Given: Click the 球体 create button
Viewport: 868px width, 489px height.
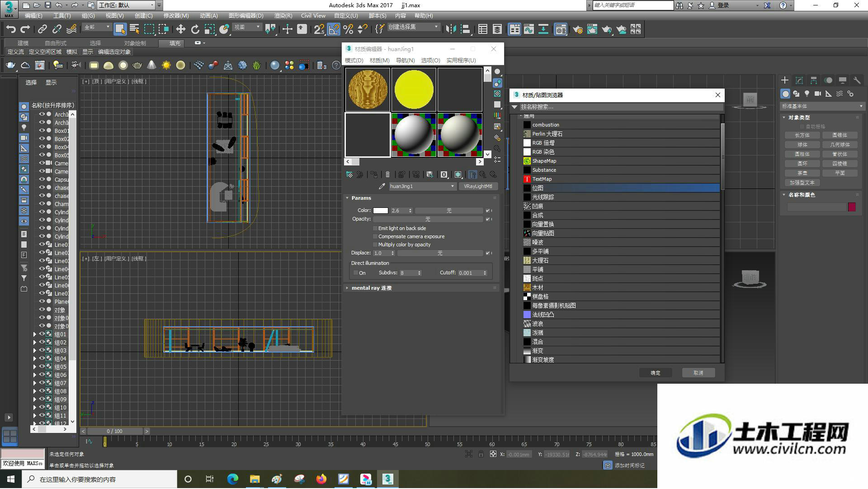Looking at the screenshot, I should click(x=802, y=145).
